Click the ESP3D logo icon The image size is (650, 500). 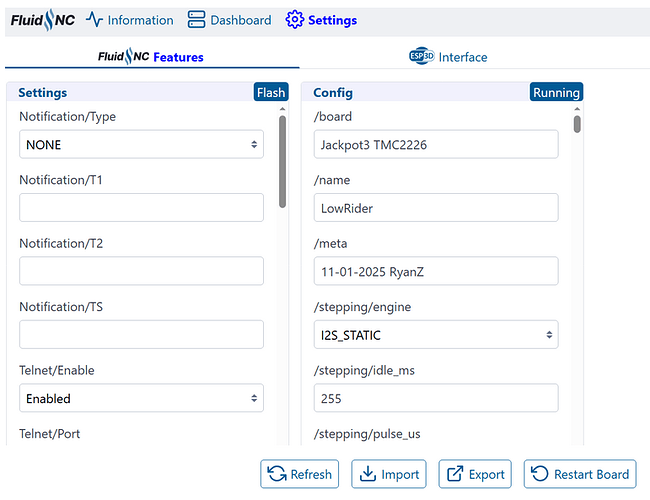coord(422,56)
